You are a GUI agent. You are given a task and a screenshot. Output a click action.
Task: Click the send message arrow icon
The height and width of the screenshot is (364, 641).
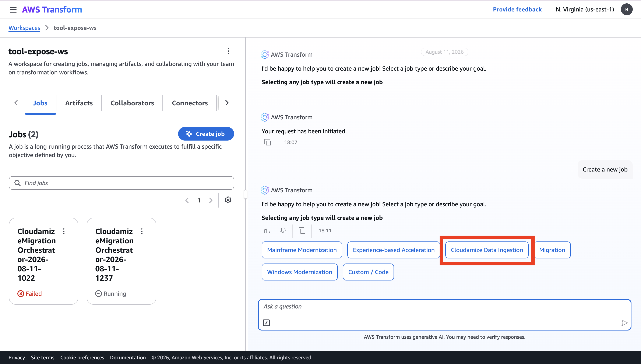pyautogui.click(x=624, y=323)
